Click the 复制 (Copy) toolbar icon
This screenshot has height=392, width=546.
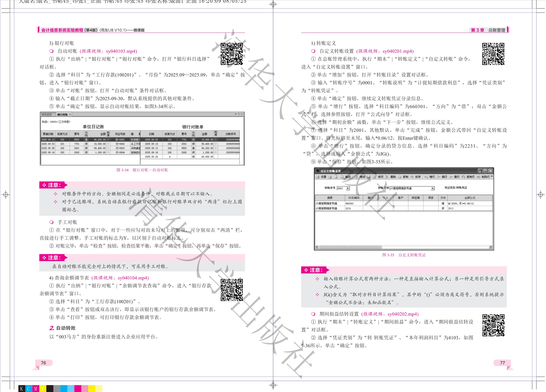click(x=400, y=177)
